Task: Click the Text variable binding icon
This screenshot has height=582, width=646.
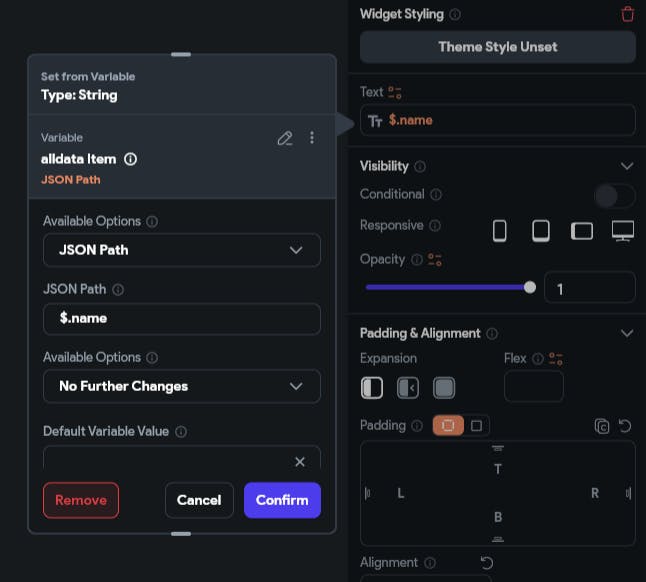Action: click(x=395, y=92)
